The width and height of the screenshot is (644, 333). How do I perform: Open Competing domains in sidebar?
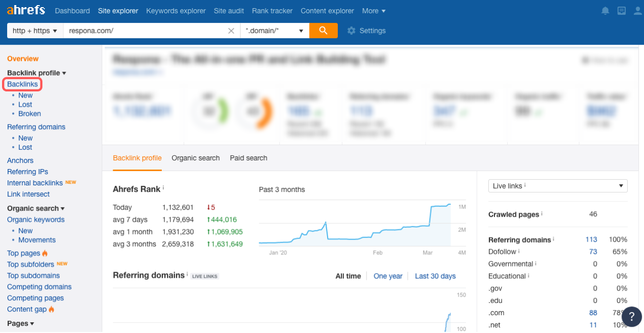(39, 287)
